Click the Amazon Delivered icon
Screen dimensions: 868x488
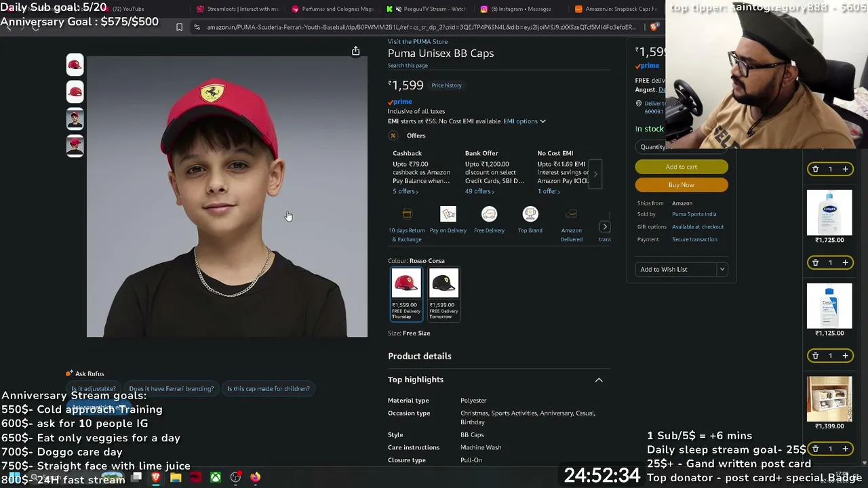pyautogui.click(x=572, y=214)
